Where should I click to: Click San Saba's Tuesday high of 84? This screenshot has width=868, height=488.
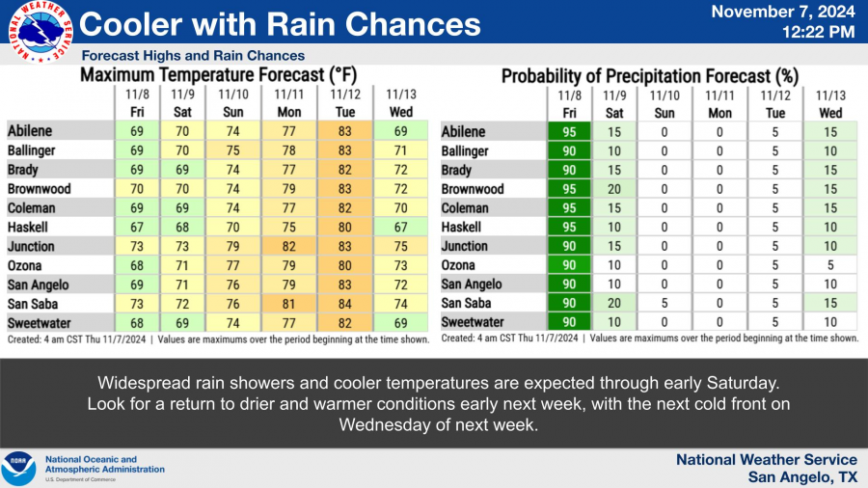tap(345, 303)
